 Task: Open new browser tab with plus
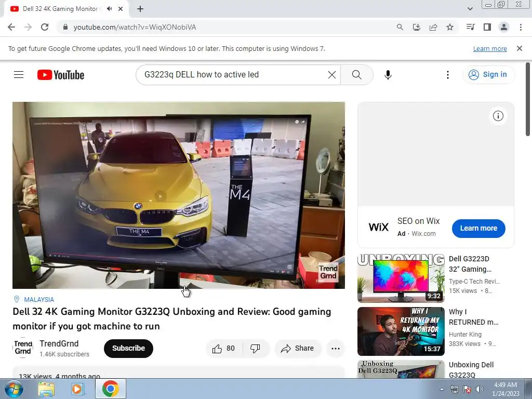pyautogui.click(x=140, y=9)
